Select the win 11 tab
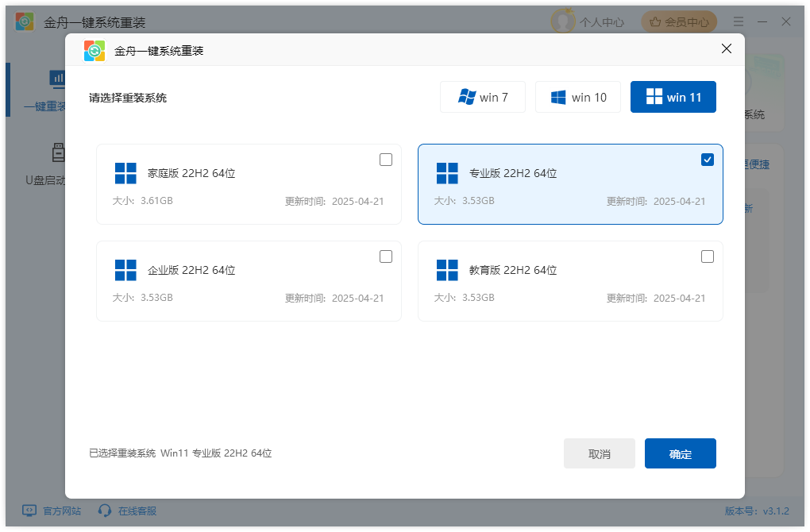Screen dimensions: 810x532 [673, 97]
